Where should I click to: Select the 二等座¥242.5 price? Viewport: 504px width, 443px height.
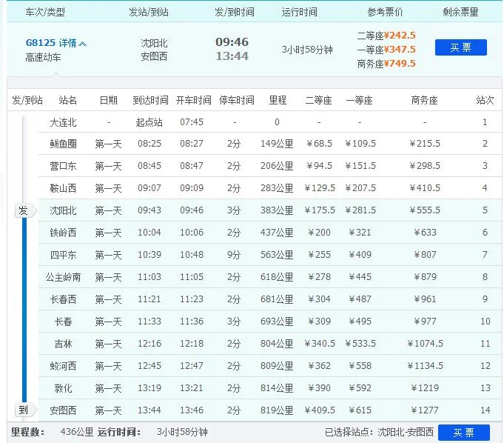click(386, 36)
